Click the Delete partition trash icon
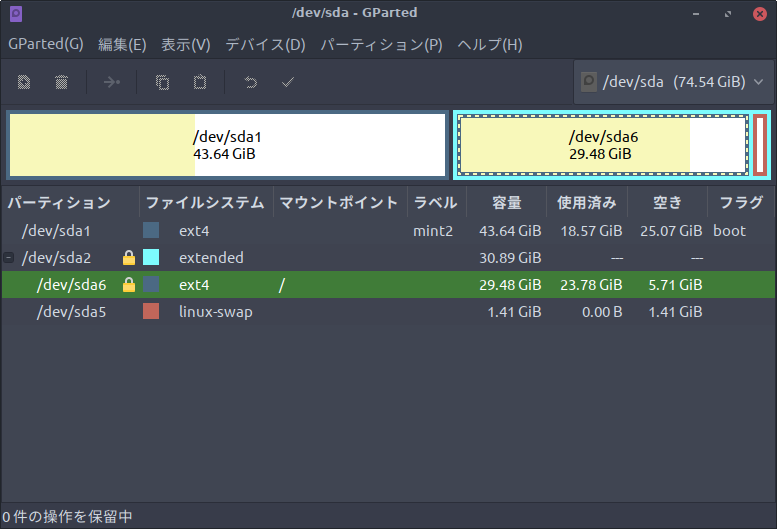This screenshot has height=529, width=777. 61,82
